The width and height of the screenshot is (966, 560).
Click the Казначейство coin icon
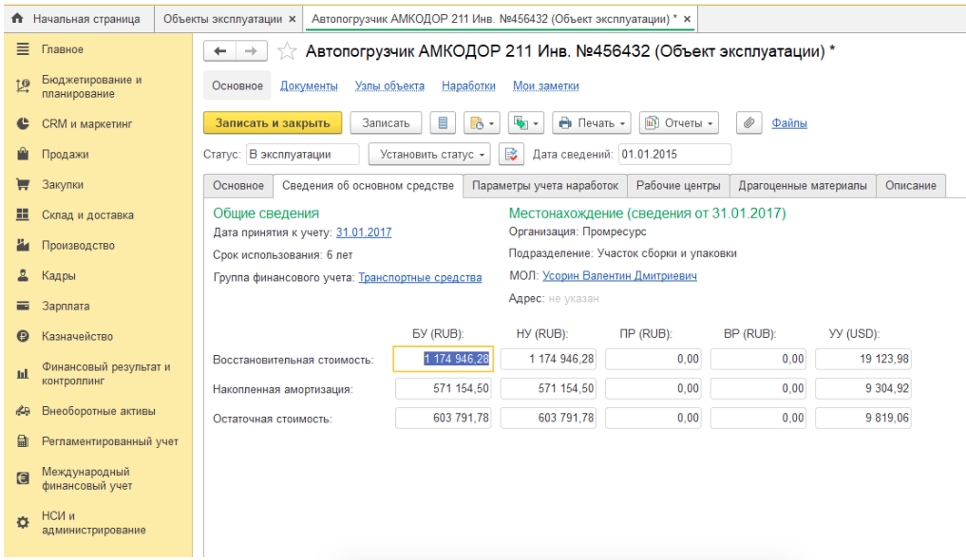click(23, 336)
